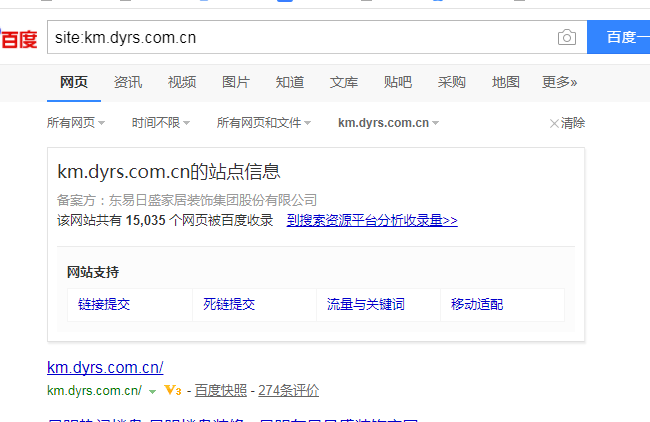
Task: Go to the 文库 tab
Action: click(x=344, y=82)
